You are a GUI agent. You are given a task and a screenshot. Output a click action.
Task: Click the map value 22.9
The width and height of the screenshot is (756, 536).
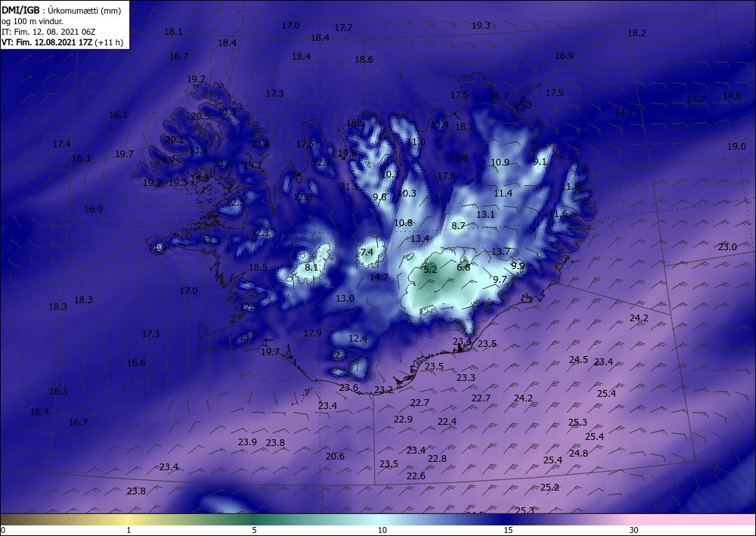[x=403, y=420]
